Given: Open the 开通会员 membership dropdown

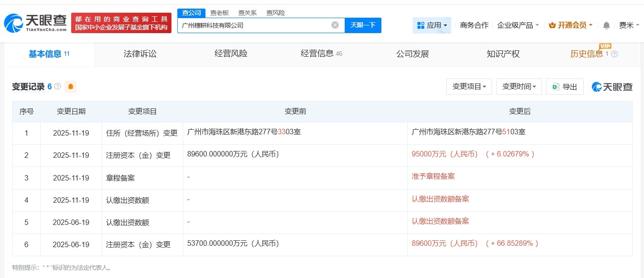Looking at the screenshot, I should click(571, 25).
